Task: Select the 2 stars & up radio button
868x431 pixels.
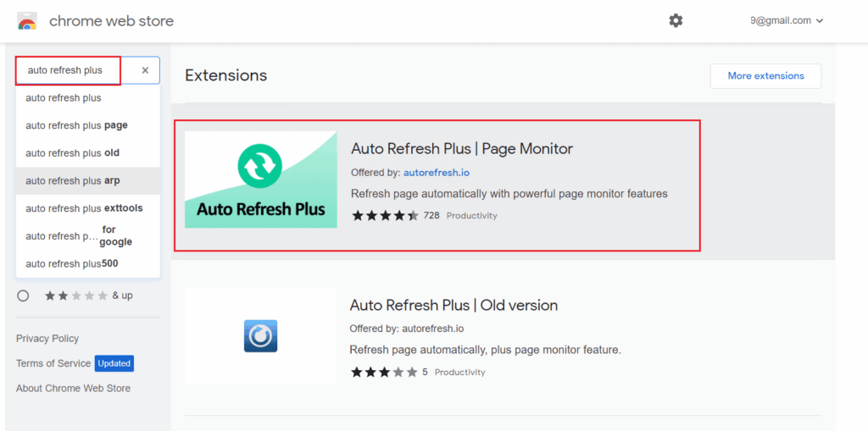Action: (x=23, y=296)
